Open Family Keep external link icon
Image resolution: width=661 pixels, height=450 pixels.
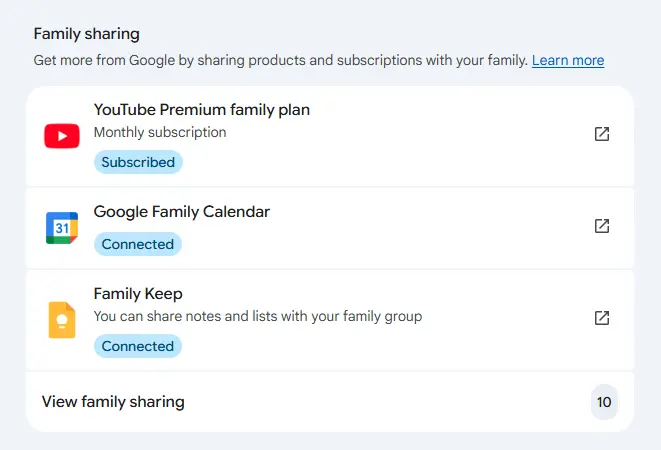(602, 318)
